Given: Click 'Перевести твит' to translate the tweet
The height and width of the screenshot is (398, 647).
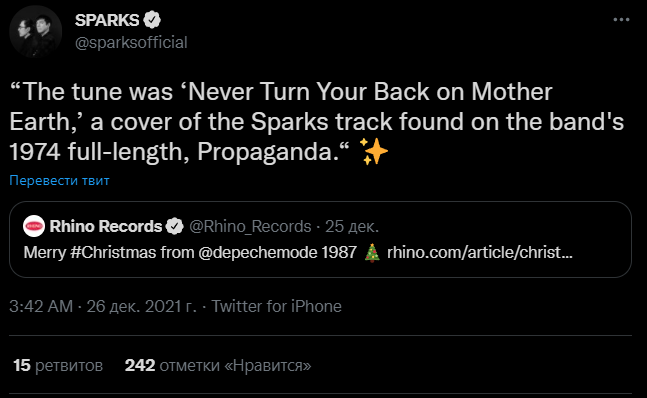Looking at the screenshot, I should [59, 180].
